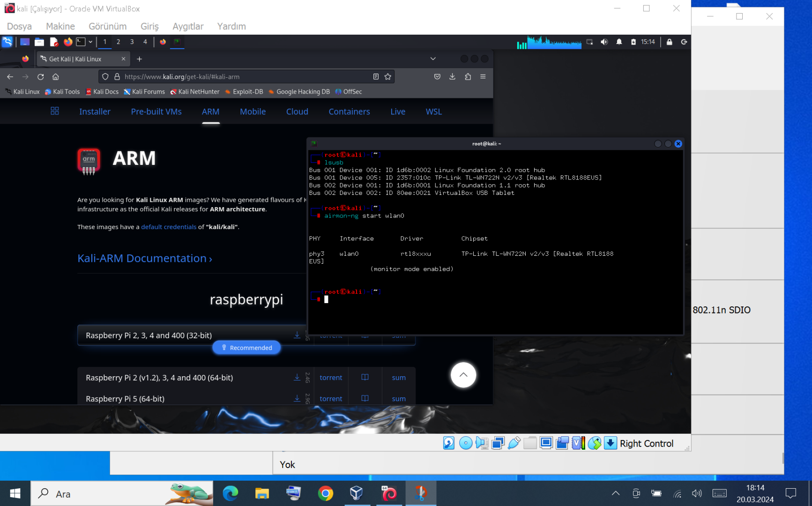Click the Kali lock screen icon
The width and height of the screenshot is (812, 506).
tap(670, 42)
